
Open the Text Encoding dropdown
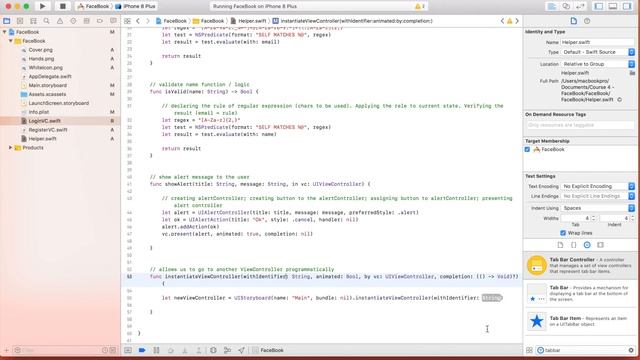click(598, 186)
